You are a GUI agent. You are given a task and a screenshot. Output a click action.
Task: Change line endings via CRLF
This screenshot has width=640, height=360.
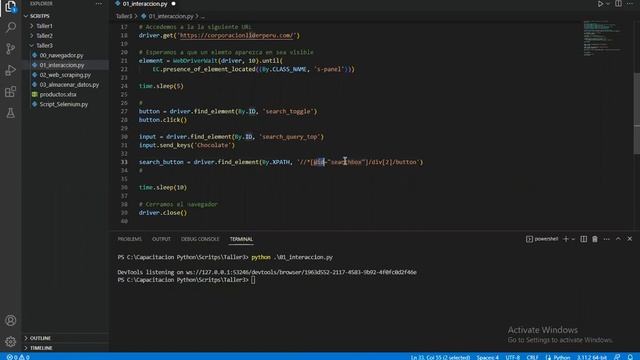[x=532, y=357]
